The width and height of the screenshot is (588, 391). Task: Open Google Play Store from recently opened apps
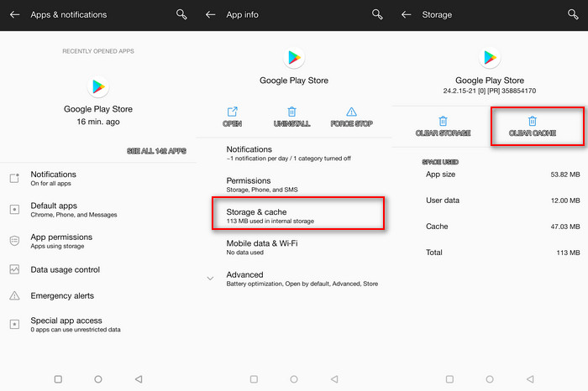(98, 101)
